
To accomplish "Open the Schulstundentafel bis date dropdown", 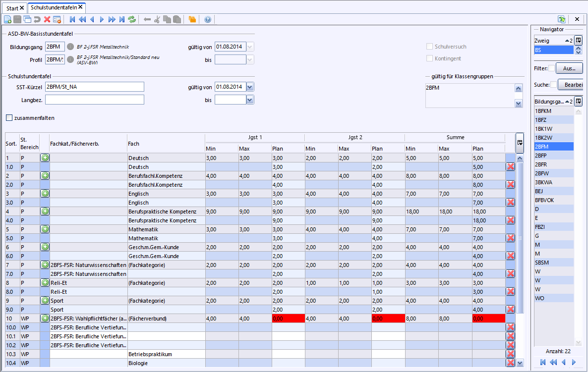I will click(x=250, y=100).
